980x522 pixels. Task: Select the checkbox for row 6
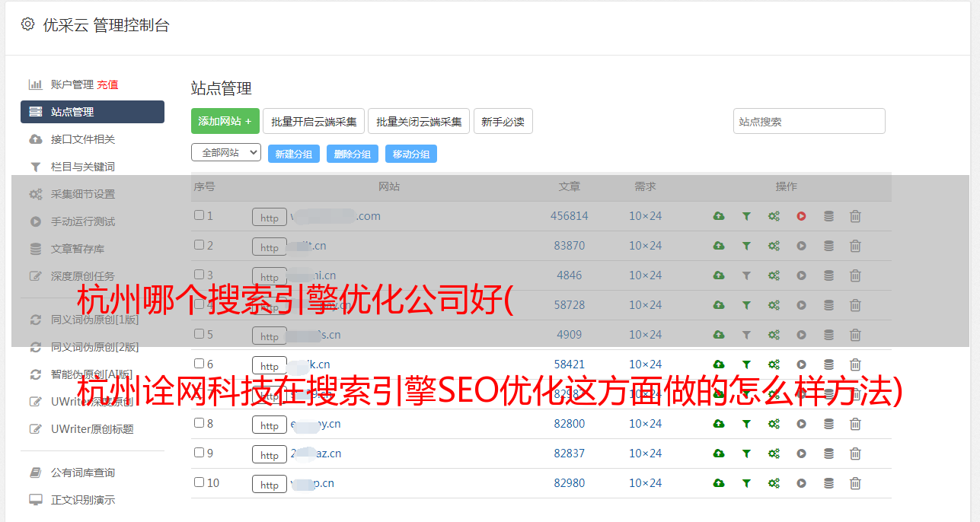pyautogui.click(x=199, y=364)
